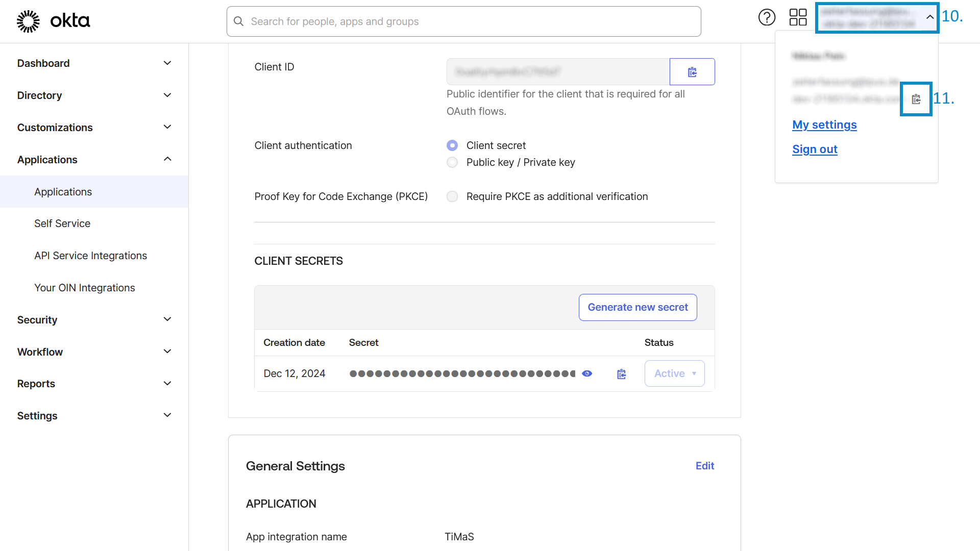Focus the people, apps and groups search
Image resolution: width=980 pixels, height=551 pixels.
coord(463,21)
